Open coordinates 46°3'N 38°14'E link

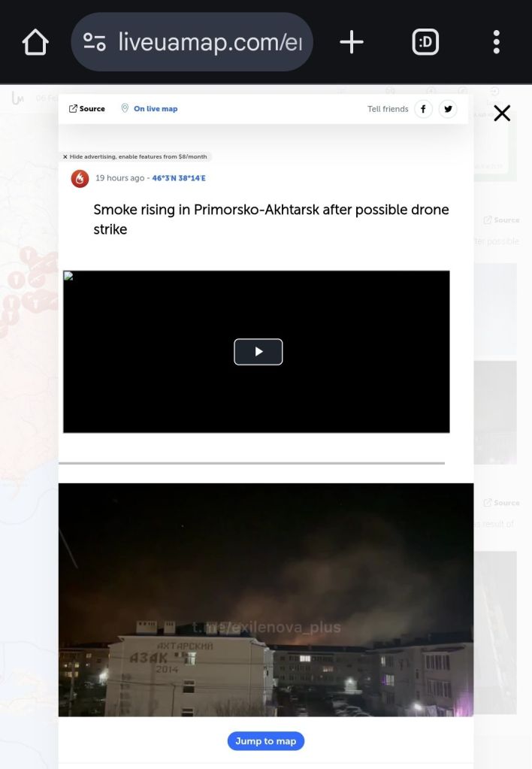179,178
